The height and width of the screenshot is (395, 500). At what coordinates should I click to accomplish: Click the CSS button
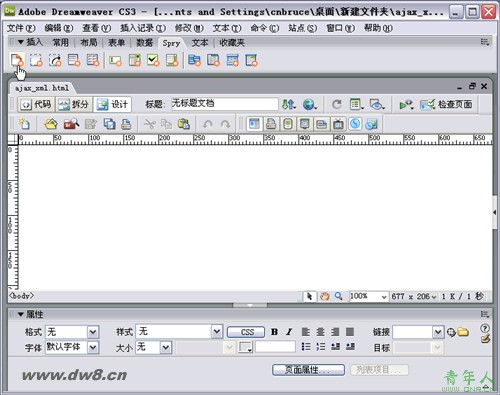pyautogui.click(x=246, y=332)
